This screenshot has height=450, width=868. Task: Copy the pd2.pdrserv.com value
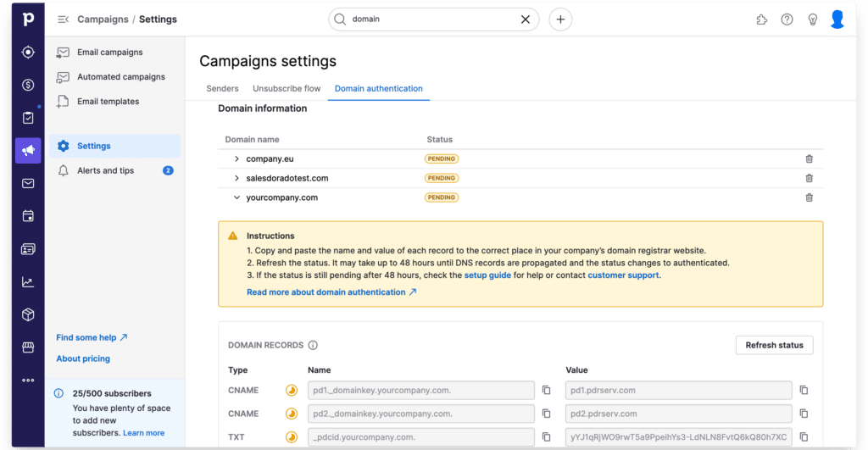[804, 414]
